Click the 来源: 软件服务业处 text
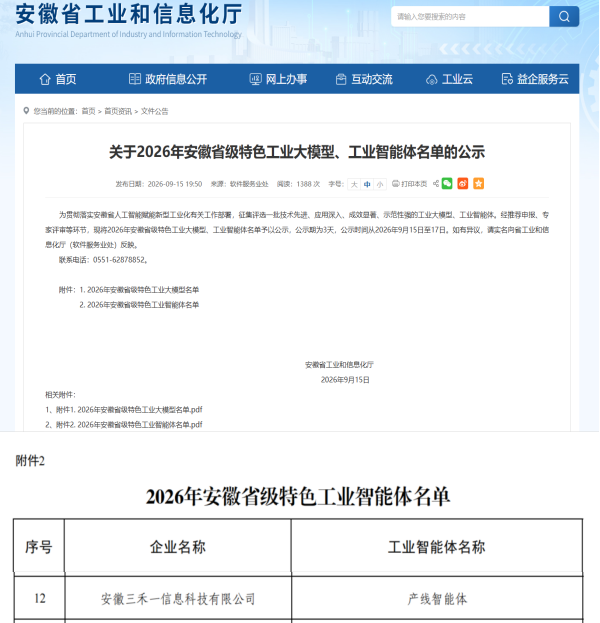Image resolution: width=600 pixels, height=623 pixels. 239,184
